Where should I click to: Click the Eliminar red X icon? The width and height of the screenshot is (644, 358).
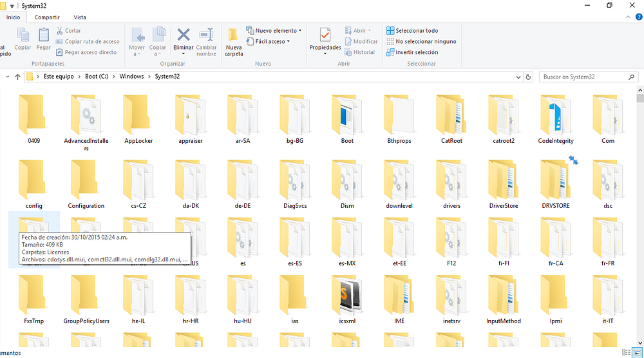coord(183,35)
